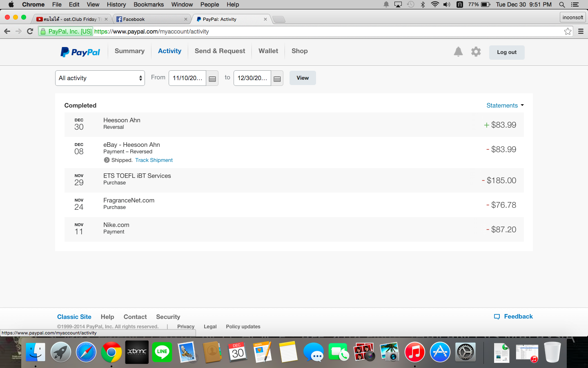
Task: Open Trash from the Dock
Action: point(552,352)
